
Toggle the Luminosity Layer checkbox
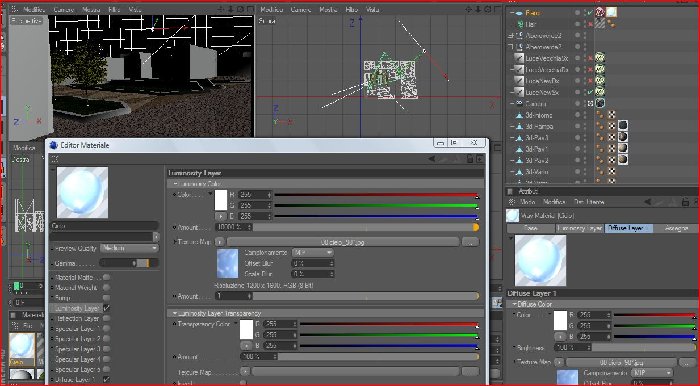(x=106, y=308)
